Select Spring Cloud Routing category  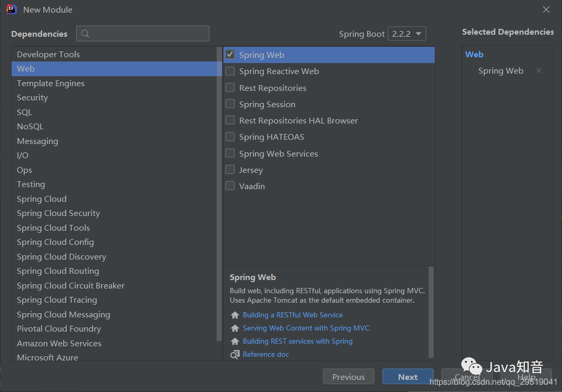(x=114, y=271)
